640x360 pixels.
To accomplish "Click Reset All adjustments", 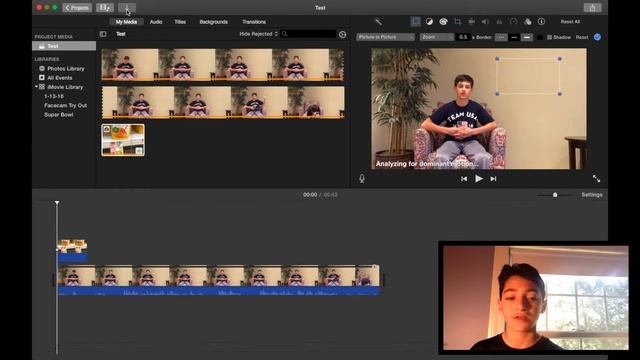I will pyautogui.click(x=570, y=22).
